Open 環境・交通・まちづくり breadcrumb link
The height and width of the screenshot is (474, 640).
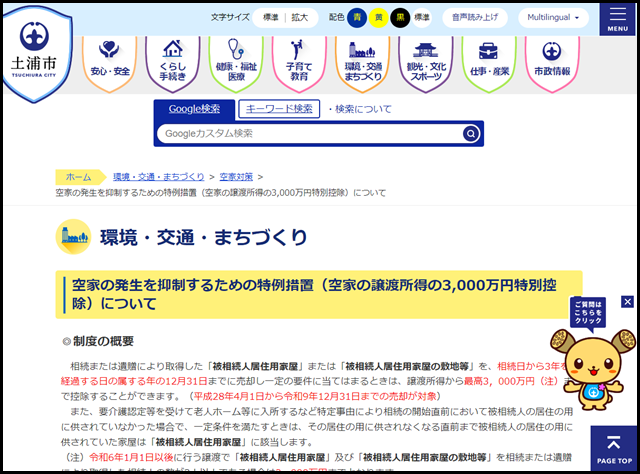[158, 177]
